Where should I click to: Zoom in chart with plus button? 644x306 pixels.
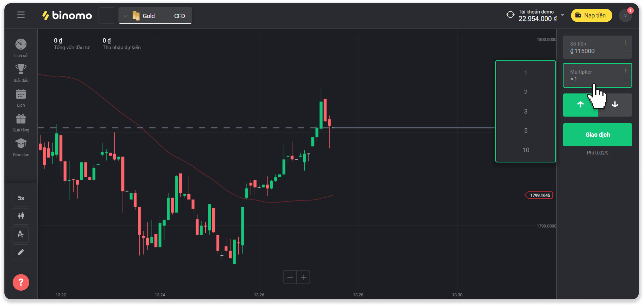coord(303,277)
